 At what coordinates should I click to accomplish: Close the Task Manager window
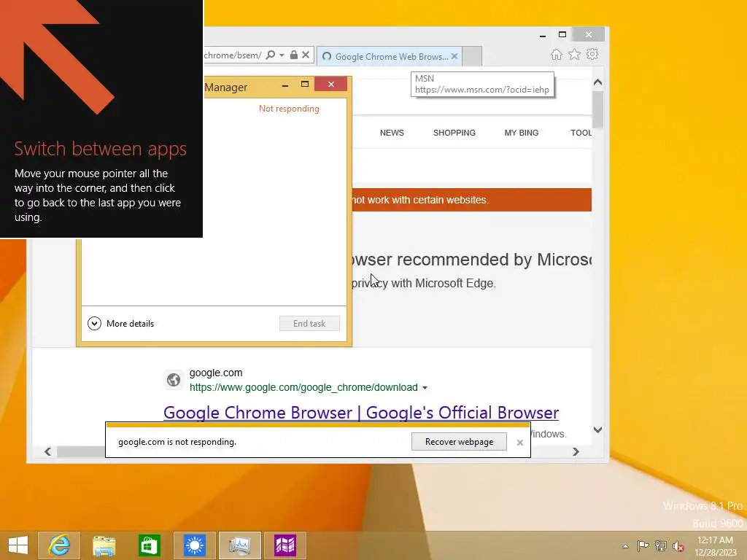coord(331,85)
